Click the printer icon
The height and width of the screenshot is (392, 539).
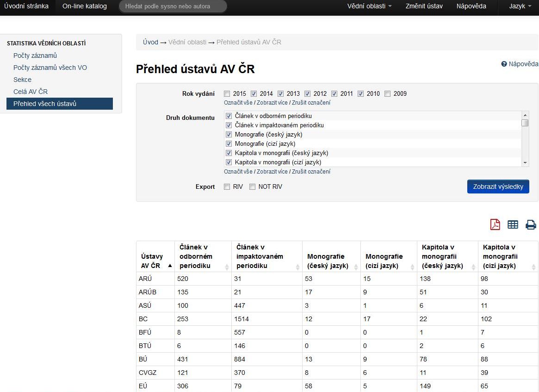tap(531, 224)
